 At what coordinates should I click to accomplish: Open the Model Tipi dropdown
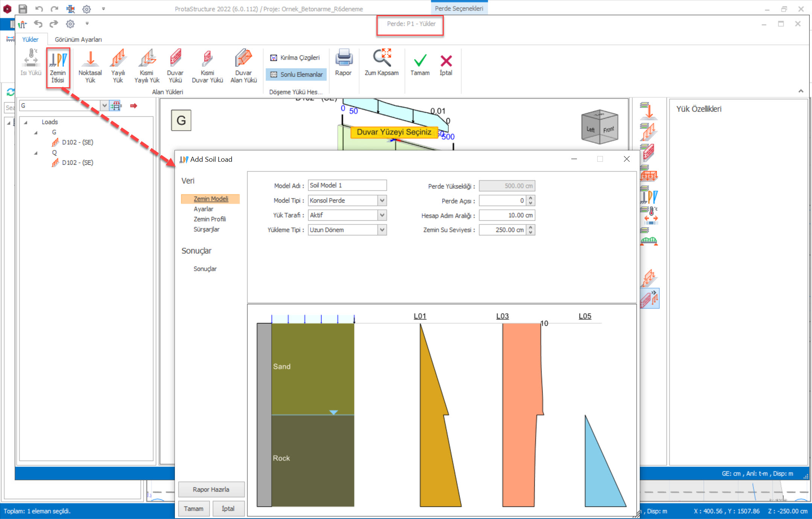tap(382, 200)
